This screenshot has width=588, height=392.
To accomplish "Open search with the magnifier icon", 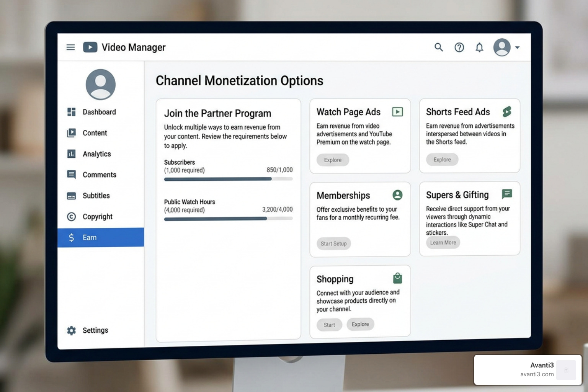I will pyautogui.click(x=439, y=47).
